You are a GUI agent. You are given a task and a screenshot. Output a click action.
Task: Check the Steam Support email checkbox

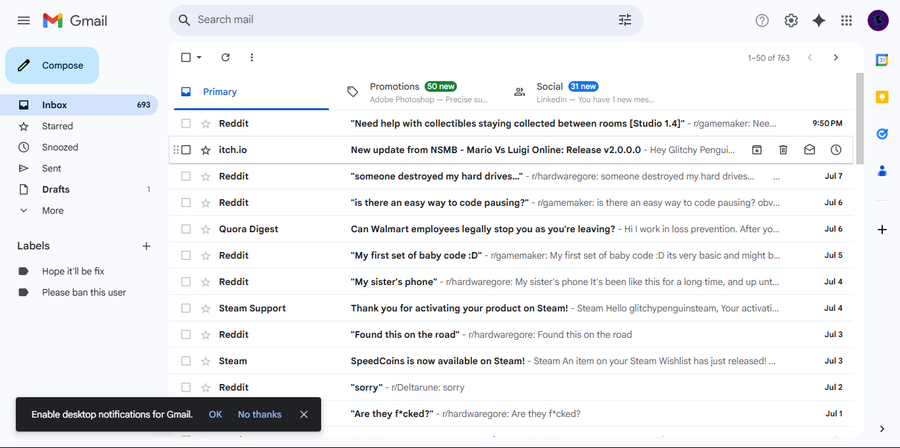tap(186, 308)
